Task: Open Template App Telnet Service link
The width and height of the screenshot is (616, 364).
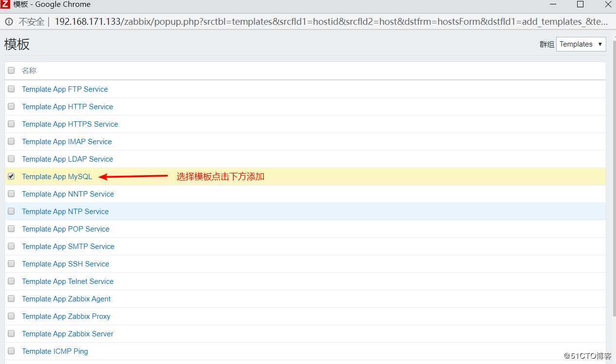Action: (x=68, y=281)
